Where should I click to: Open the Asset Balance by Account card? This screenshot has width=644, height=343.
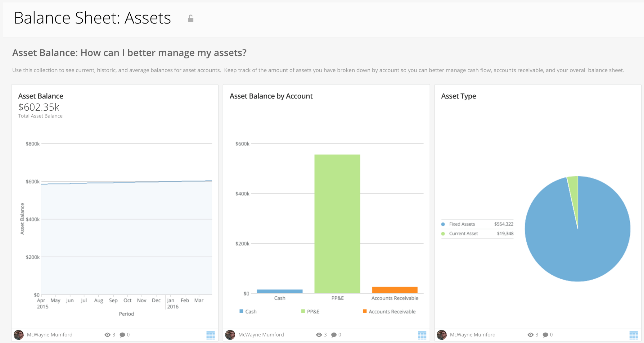pos(271,96)
